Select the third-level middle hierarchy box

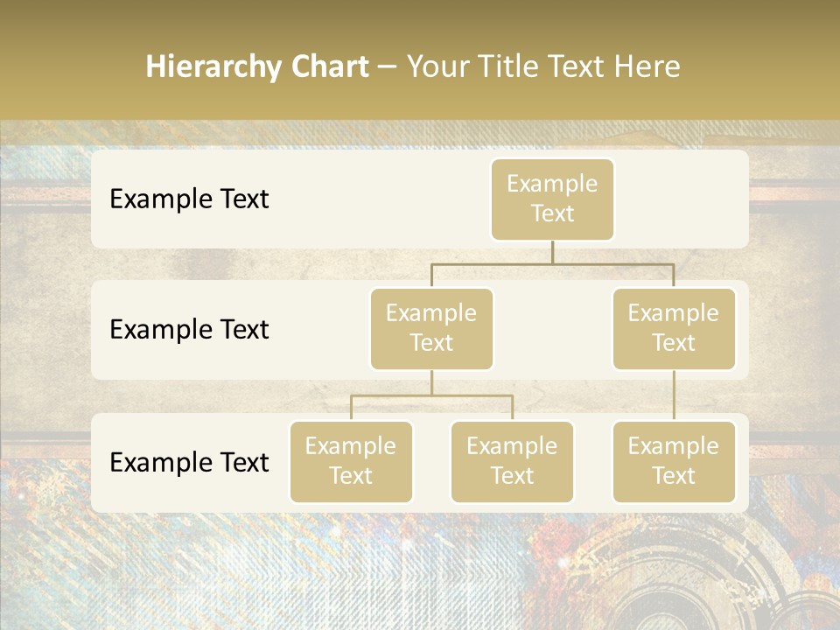pos(512,462)
